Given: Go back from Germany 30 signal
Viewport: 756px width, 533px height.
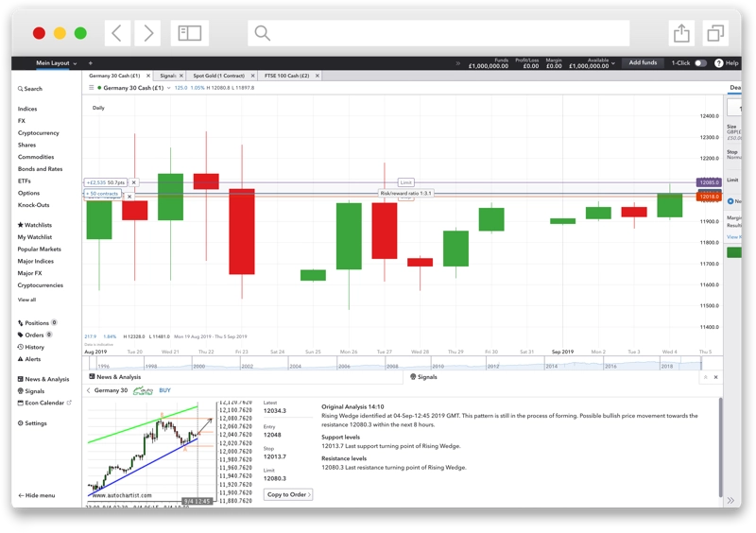Looking at the screenshot, I should point(88,390).
